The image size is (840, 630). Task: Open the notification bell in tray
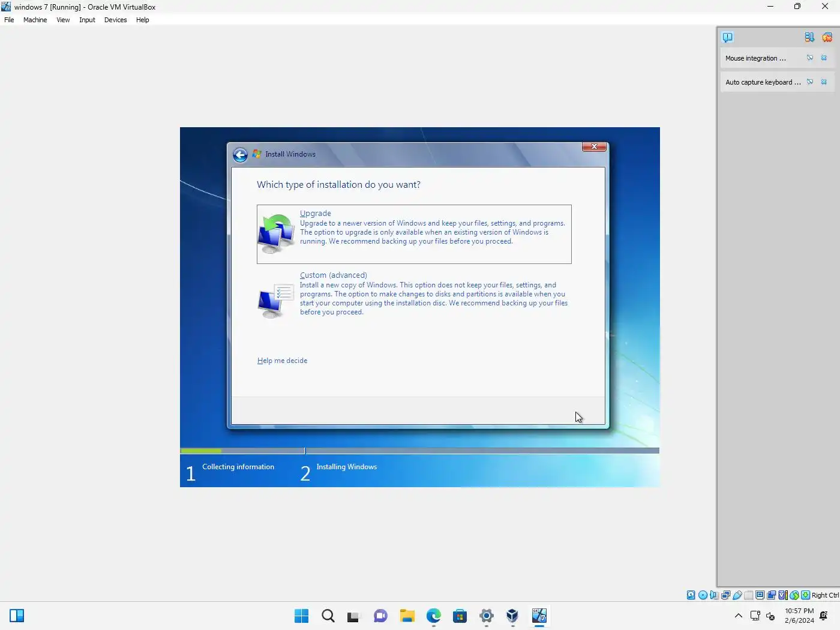pyautogui.click(x=824, y=616)
